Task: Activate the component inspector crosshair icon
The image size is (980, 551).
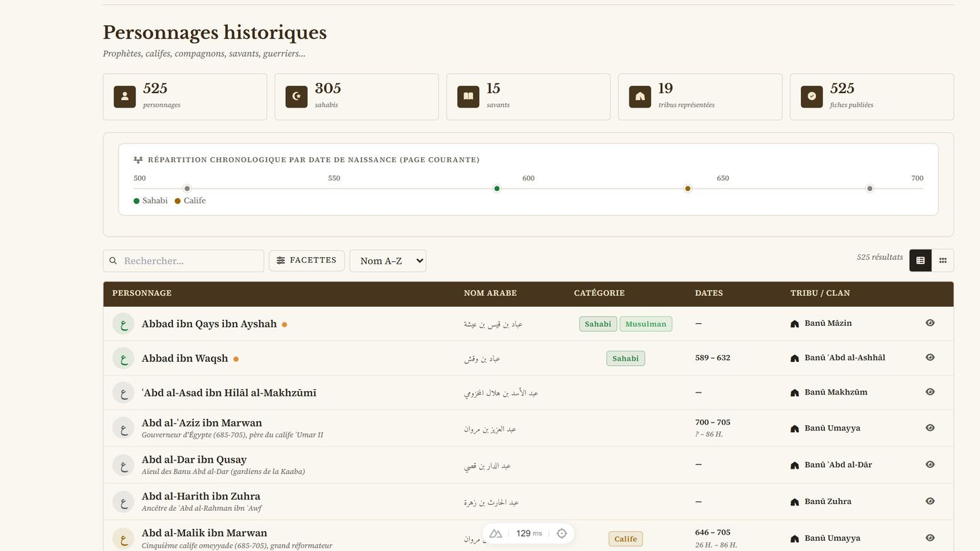Action: [561, 533]
